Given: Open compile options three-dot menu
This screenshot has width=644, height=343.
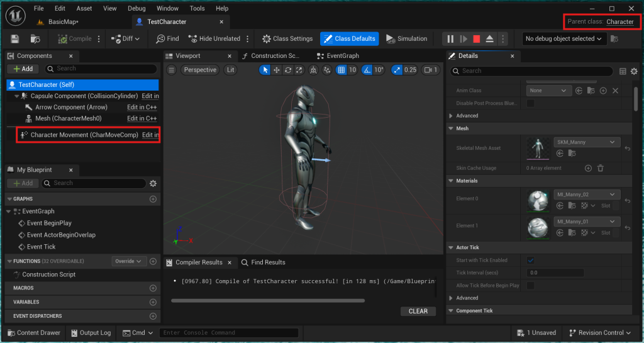Looking at the screenshot, I should coord(99,38).
